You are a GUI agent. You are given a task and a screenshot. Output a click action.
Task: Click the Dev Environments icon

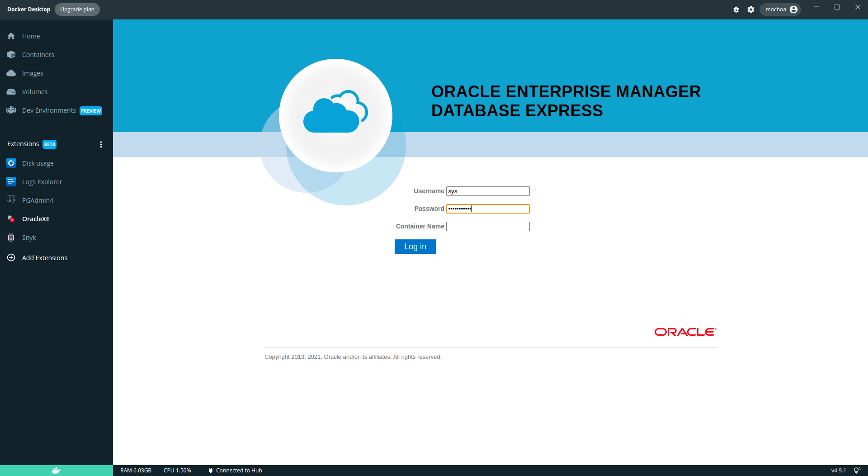click(x=11, y=110)
